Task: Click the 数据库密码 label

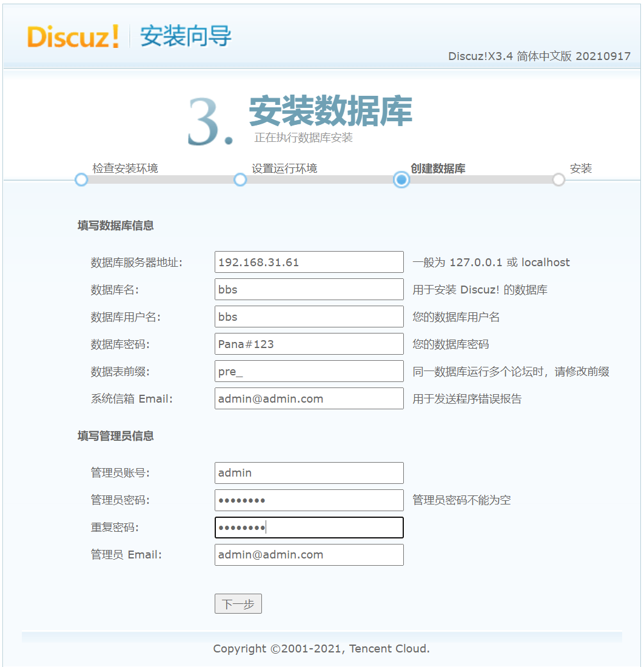Action: click(x=121, y=344)
